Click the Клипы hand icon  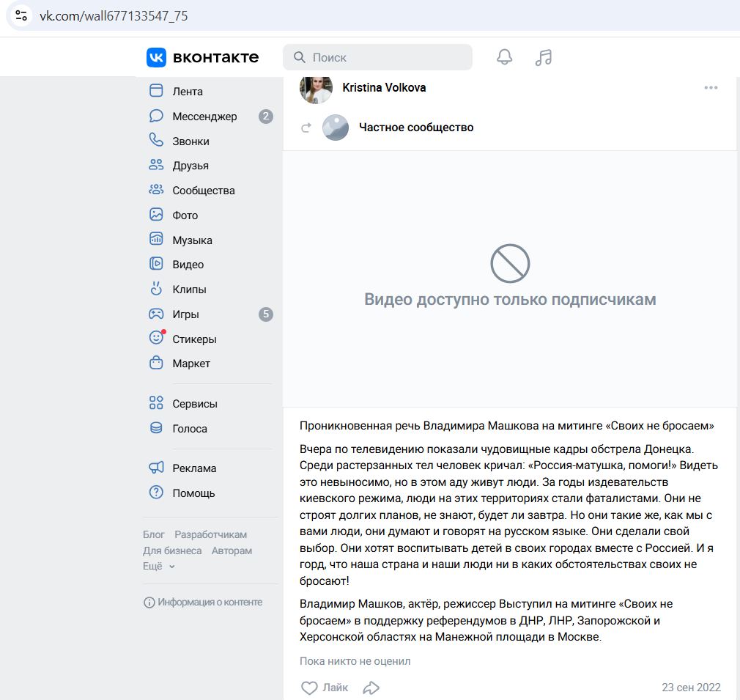click(x=156, y=288)
